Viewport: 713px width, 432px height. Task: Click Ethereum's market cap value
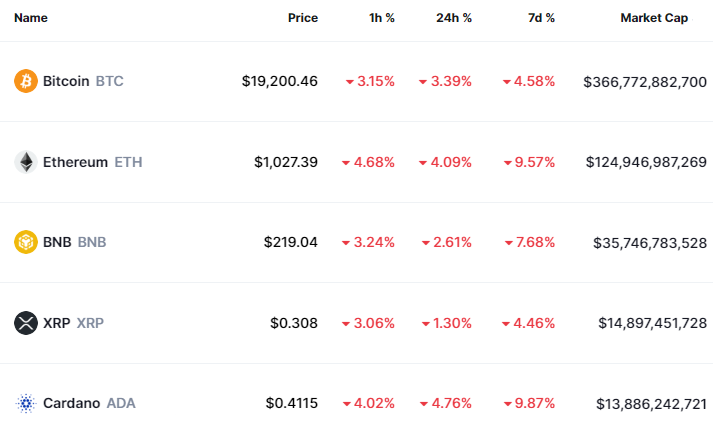(x=645, y=162)
